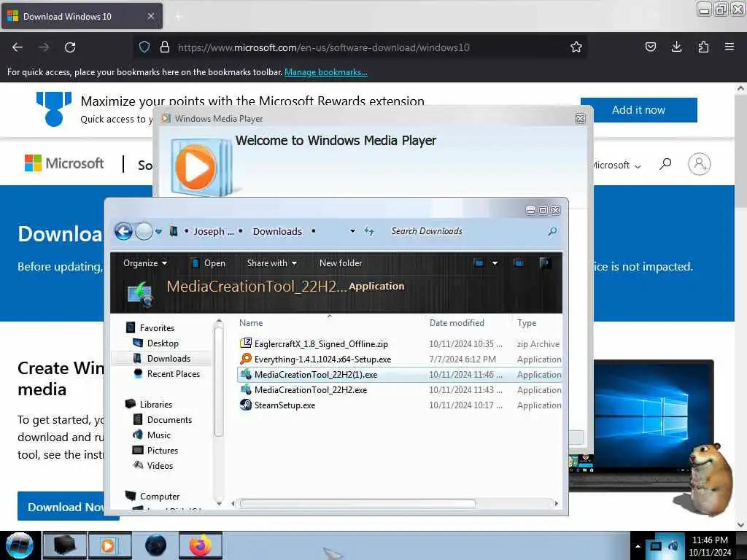Click in the Search Downloads field
747x560 pixels.
467,231
